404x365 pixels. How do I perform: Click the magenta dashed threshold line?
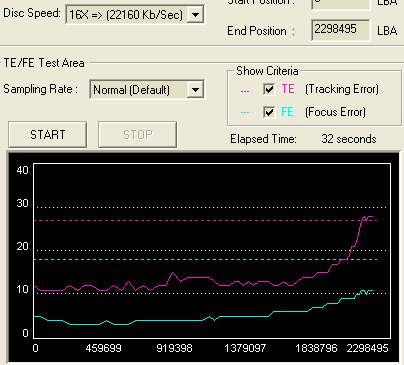pyautogui.click(x=206, y=221)
